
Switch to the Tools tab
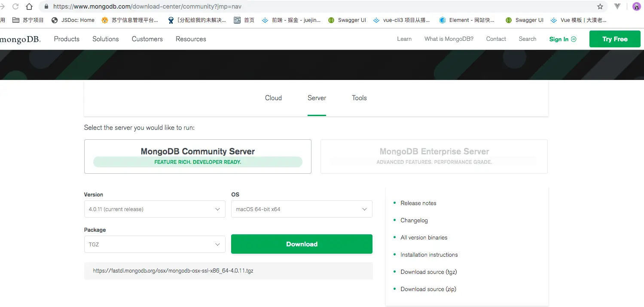coord(359,98)
